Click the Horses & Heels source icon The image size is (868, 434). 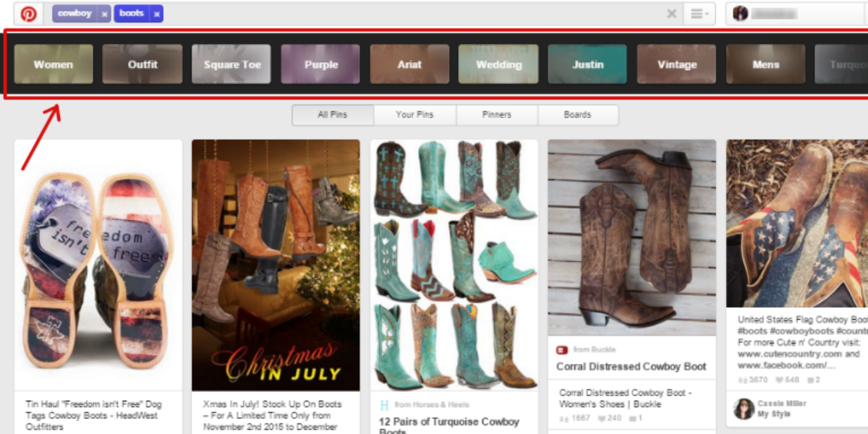coord(385,405)
